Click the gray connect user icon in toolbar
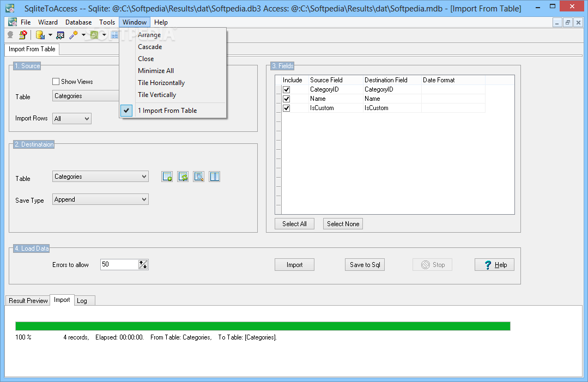Viewport: 588px width, 382px height. pyautogui.click(x=11, y=35)
